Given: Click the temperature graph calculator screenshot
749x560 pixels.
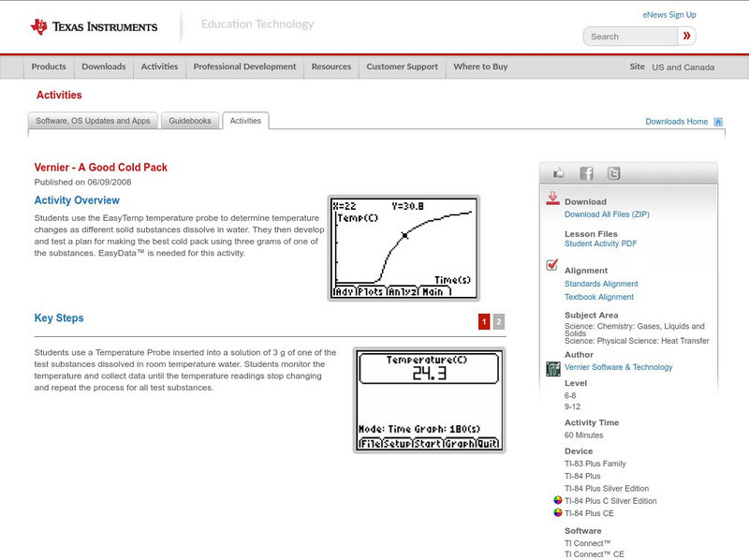Looking at the screenshot, I should pos(404,248).
